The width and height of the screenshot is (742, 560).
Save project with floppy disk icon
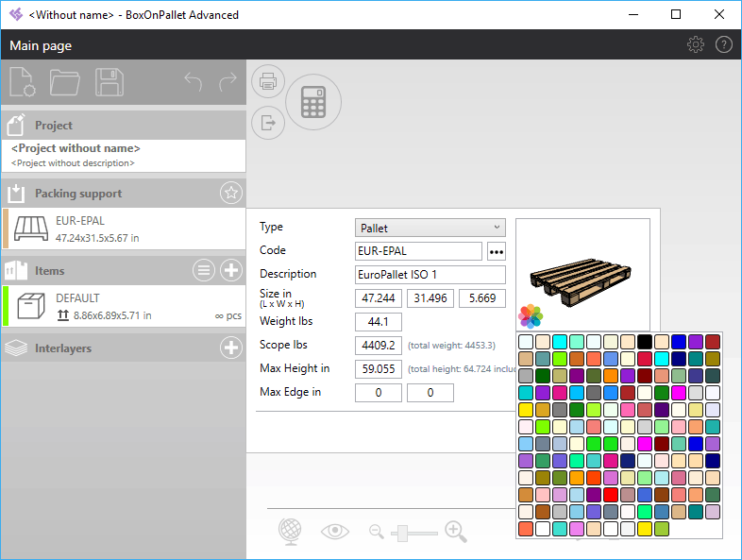coord(110,82)
